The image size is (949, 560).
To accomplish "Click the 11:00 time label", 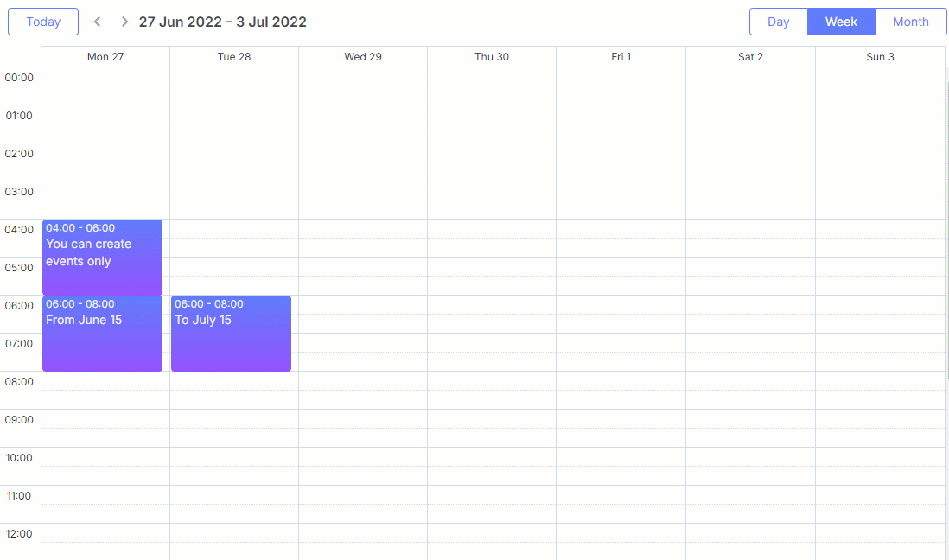I will point(19,496).
